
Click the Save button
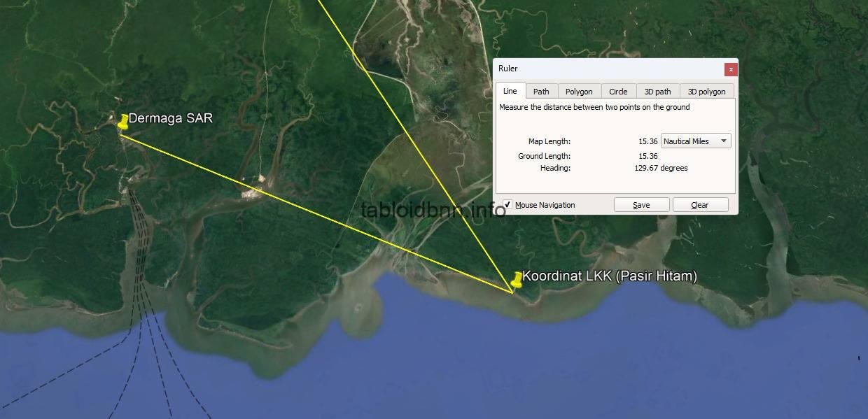click(x=641, y=205)
